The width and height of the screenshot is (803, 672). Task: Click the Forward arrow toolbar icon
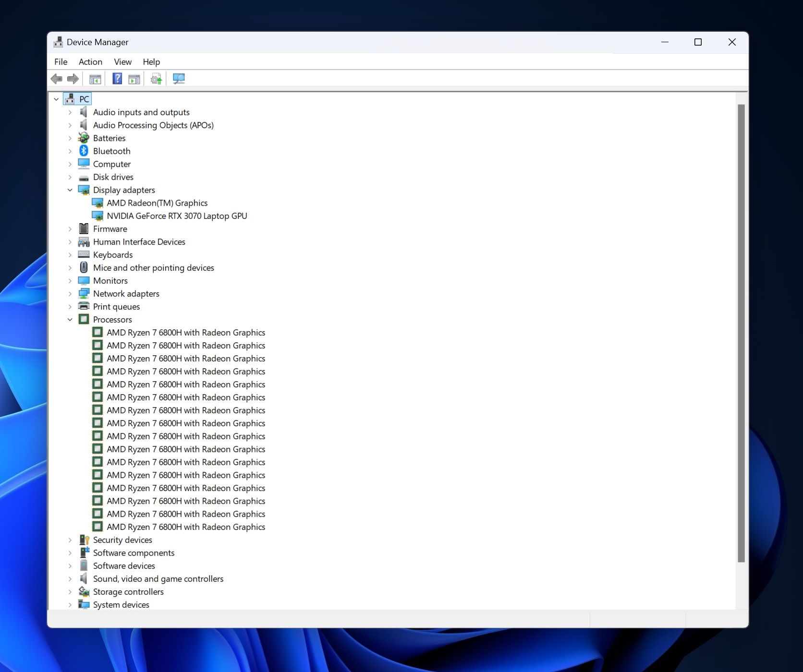[73, 79]
